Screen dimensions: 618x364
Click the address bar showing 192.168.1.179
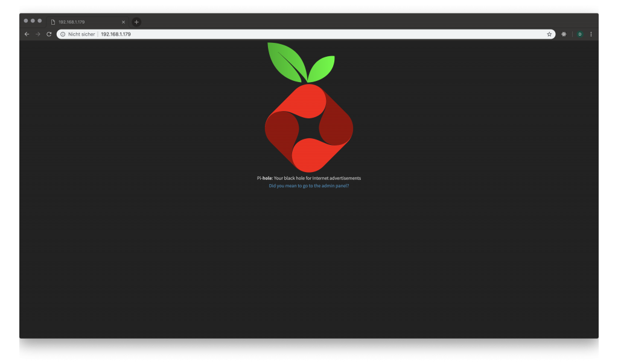click(306, 34)
